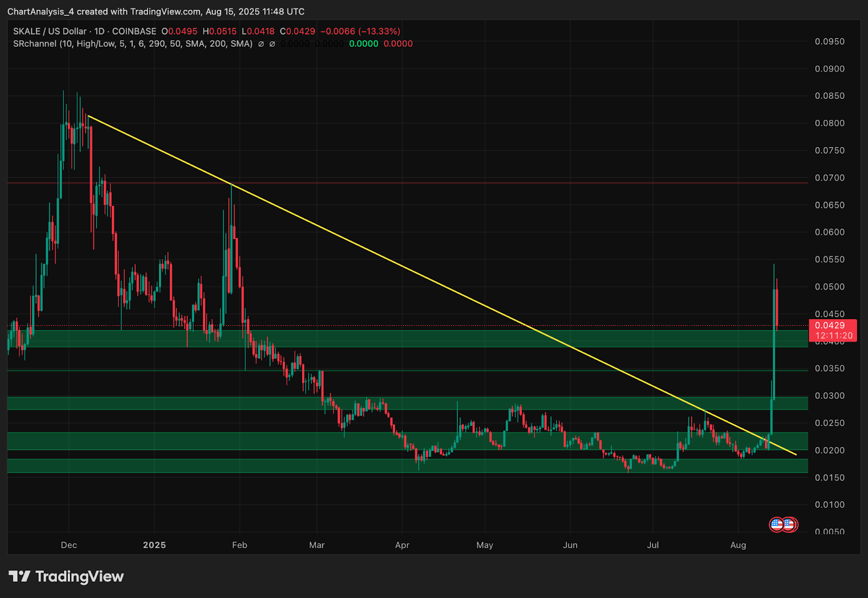Click the −0.0066 (−13.33%) change value
The image size is (868, 598).
[x=360, y=31]
